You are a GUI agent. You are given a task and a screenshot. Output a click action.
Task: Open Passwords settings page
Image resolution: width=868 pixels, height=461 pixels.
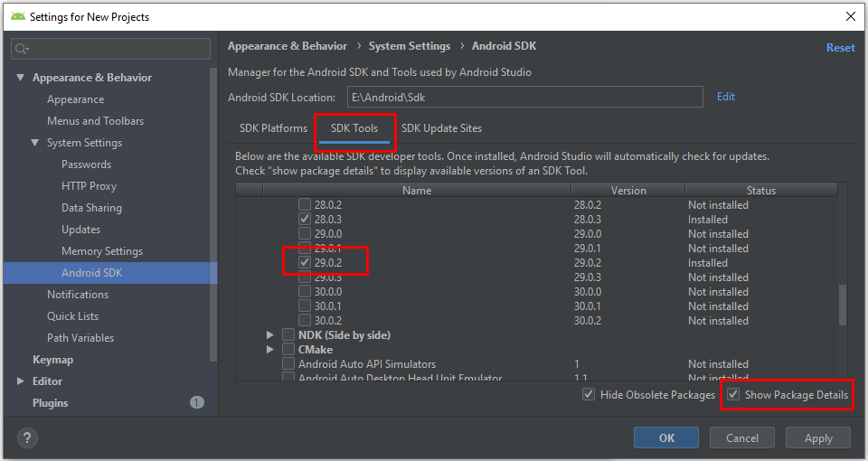point(87,165)
